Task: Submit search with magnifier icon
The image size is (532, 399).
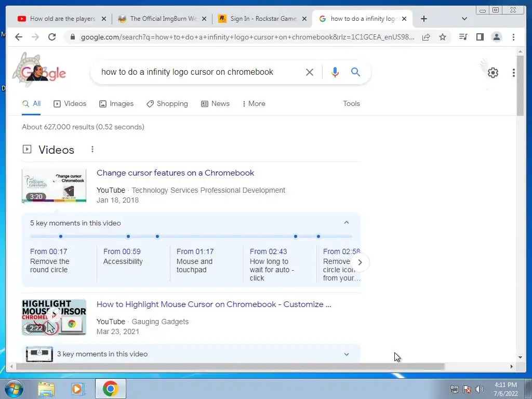Action: point(355,72)
